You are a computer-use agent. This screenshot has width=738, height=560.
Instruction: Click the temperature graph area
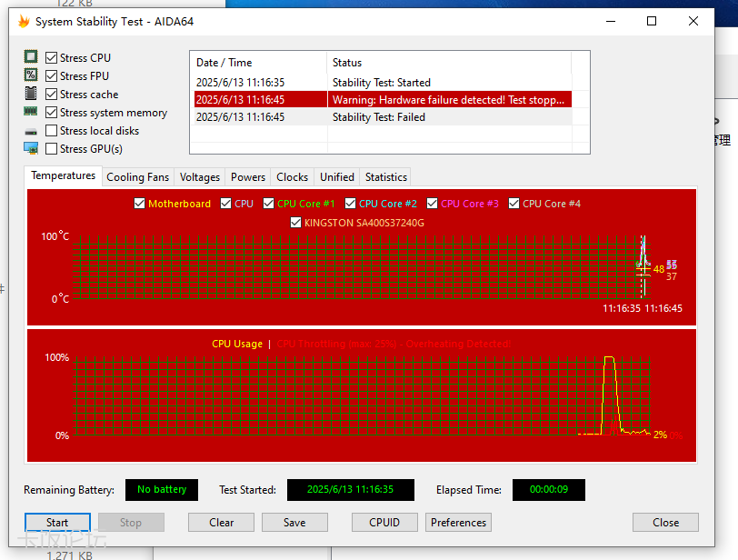tap(362, 267)
